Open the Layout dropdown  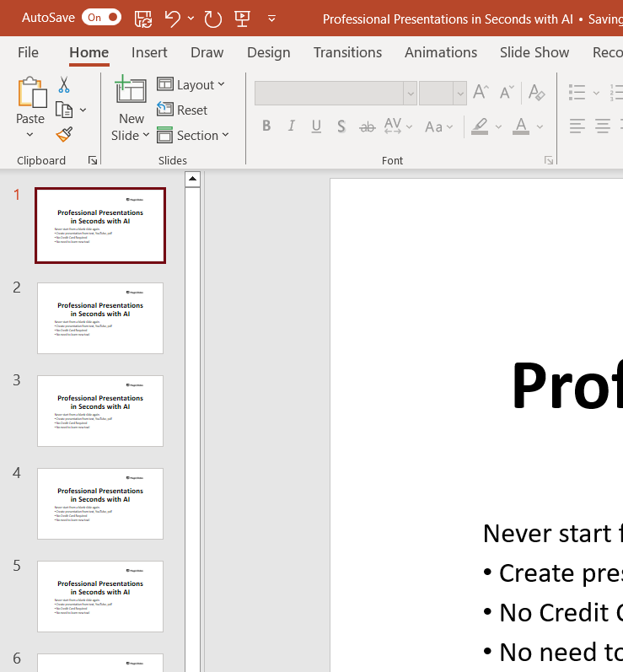click(x=191, y=85)
